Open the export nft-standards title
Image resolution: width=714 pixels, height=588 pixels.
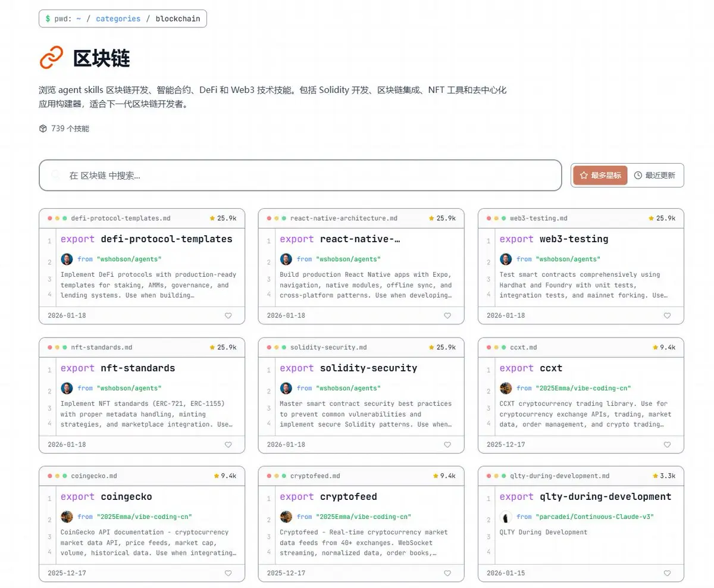(118, 368)
